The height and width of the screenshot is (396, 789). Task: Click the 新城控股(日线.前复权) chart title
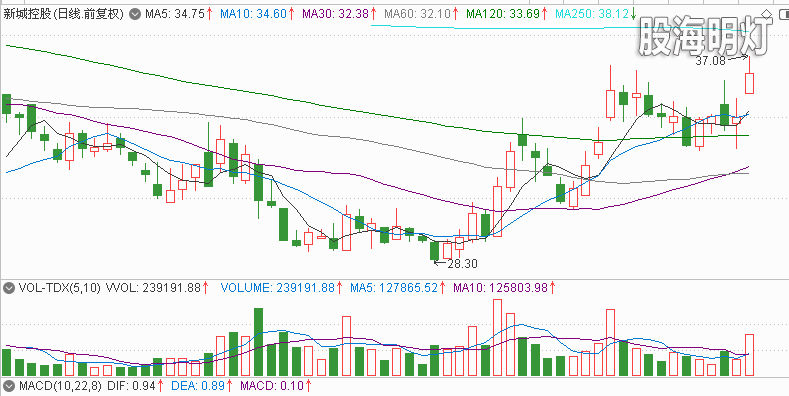click(63, 14)
